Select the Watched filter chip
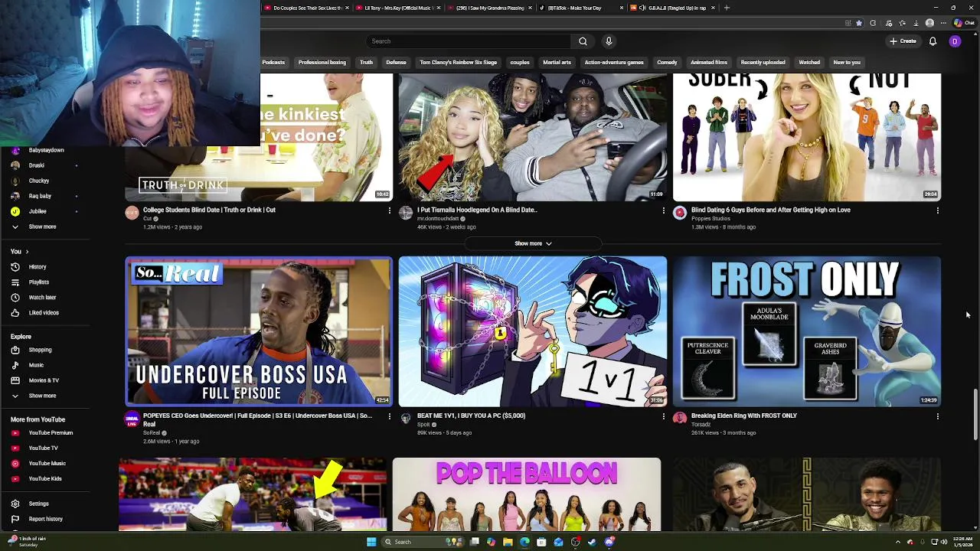The width and height of the screenshot is (980, 551). click(809, 62)
